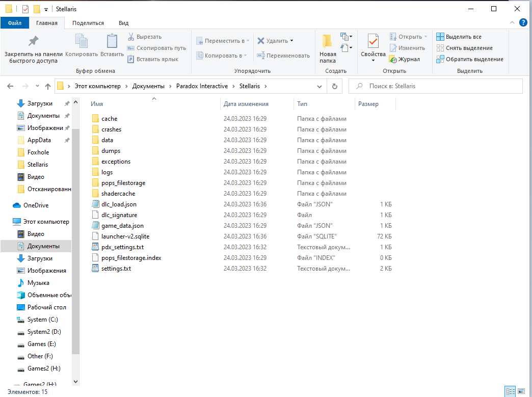The image size is (532, 397).
Task: Select file settings.txt
Action: click(x=116, y=269)
